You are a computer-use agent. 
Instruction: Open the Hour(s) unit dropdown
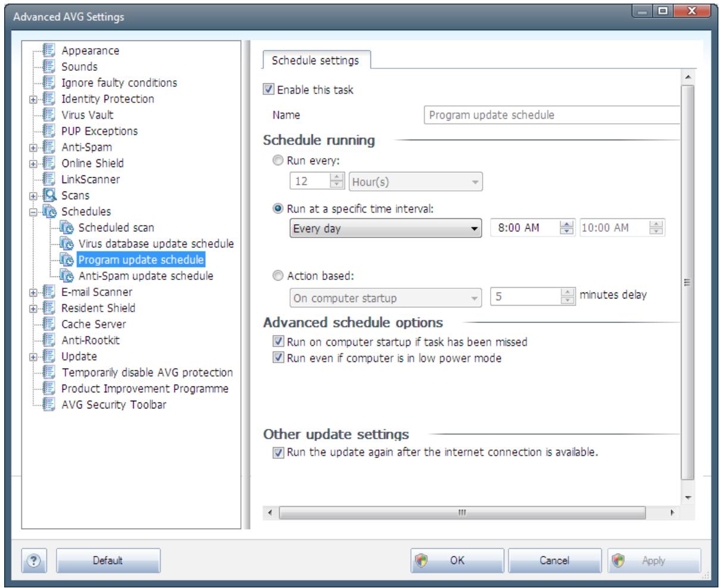tap(416, 182)
